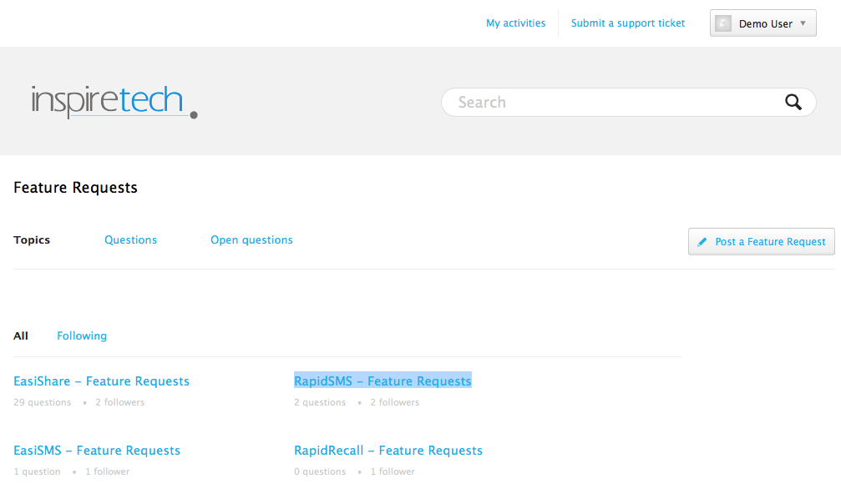The image size is (841, 504).
Task: Open EasiShare – Feature Requests topic
Action: tap(101, 381)
